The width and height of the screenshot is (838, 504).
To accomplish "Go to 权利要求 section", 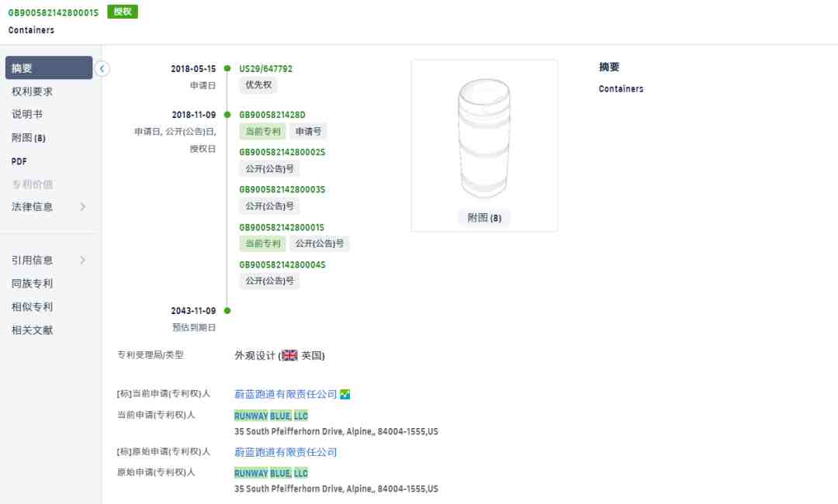I will [x=33, y=91].
